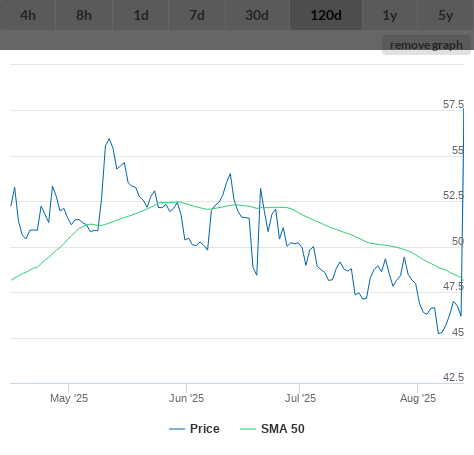
Task: Switch chart range to 4h
Action: point(28,15)
